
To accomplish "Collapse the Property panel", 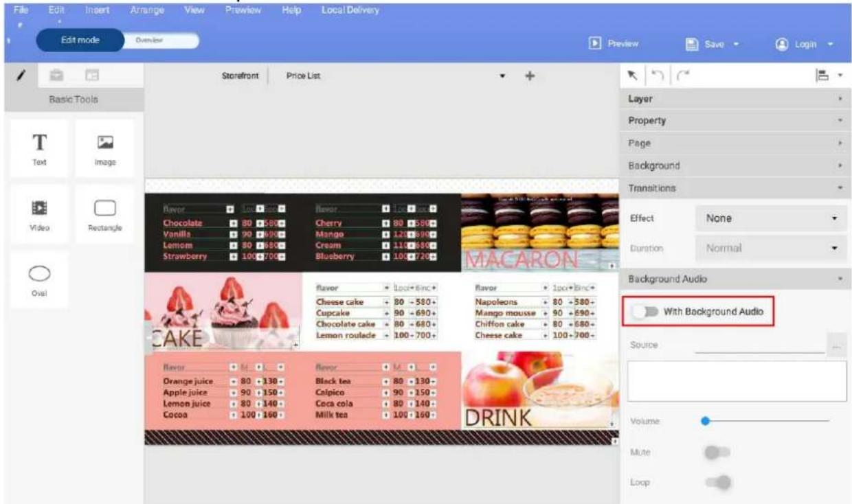I will pos(735,121).
